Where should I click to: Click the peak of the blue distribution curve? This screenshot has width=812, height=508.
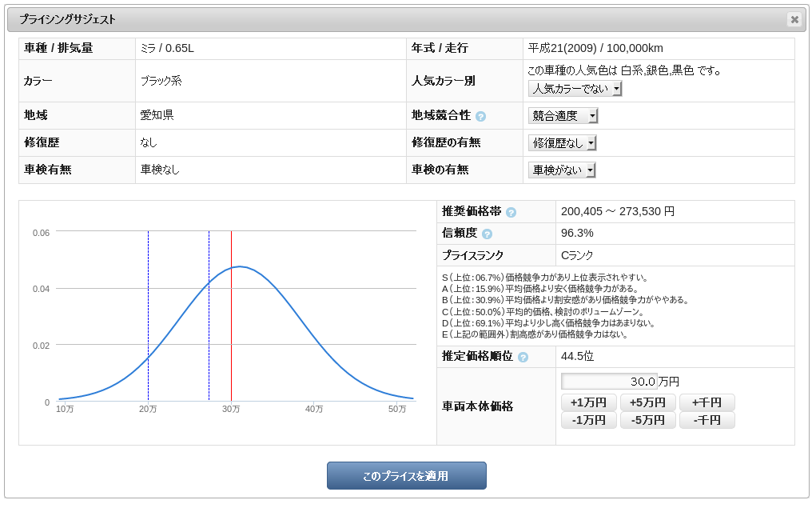pos(238,266)
